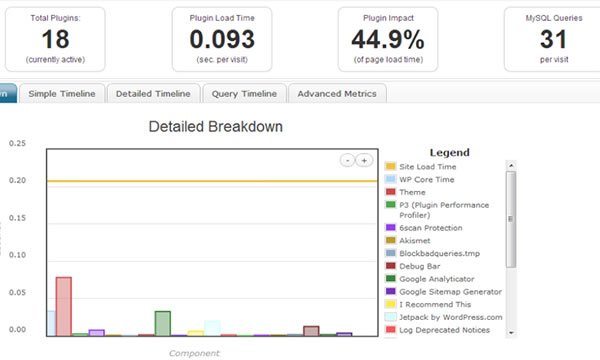This screenshot has width=600, height=360.
Task: Open the Detailed Timeline tab
Action: 153,93
